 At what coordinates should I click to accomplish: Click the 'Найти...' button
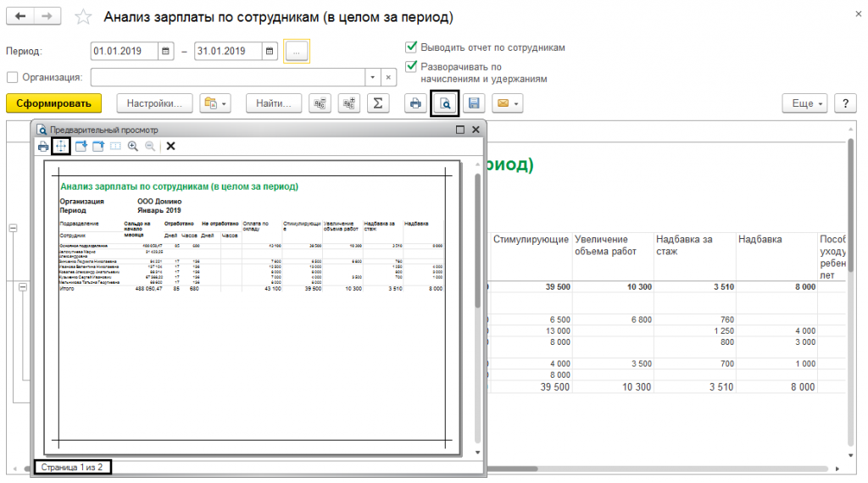pyautogui.click(x=274, y=103)
